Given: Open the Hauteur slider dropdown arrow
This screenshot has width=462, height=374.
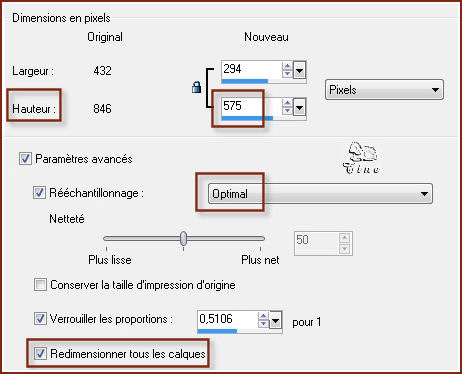Looking at the screenshot, I should 299,107.
